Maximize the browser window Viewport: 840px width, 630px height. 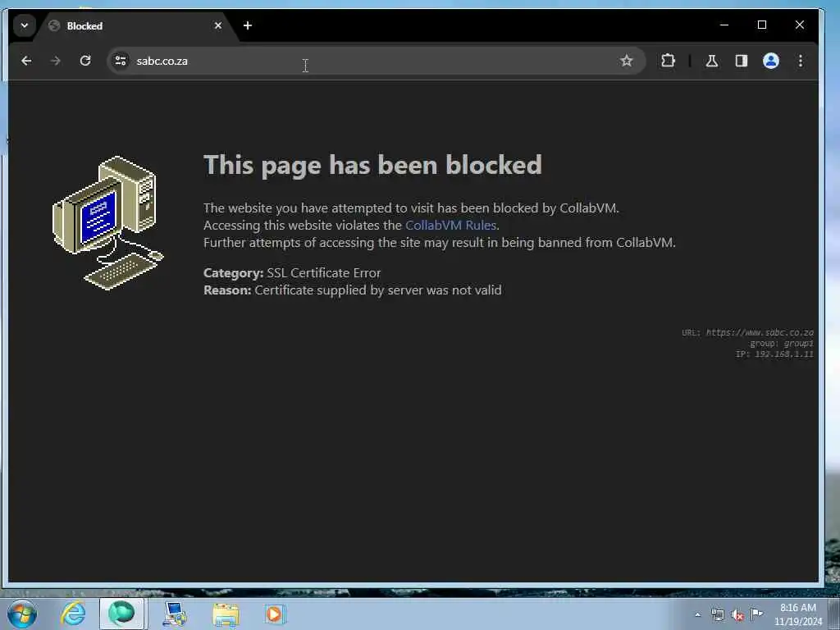[762, 25]
